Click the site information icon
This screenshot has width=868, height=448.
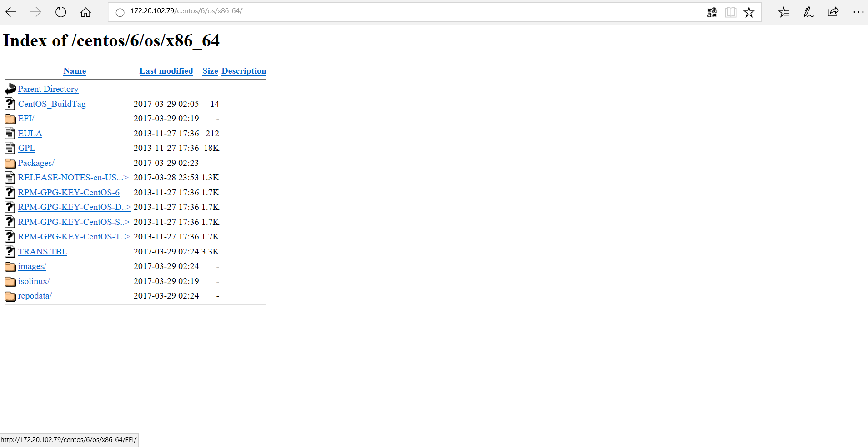120,13
